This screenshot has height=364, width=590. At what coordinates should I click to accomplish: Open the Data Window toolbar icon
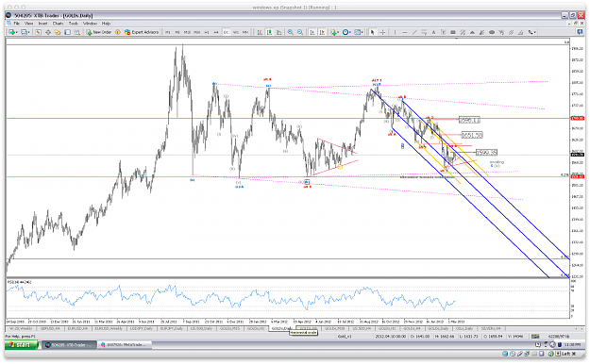click(x=48, y=32)
